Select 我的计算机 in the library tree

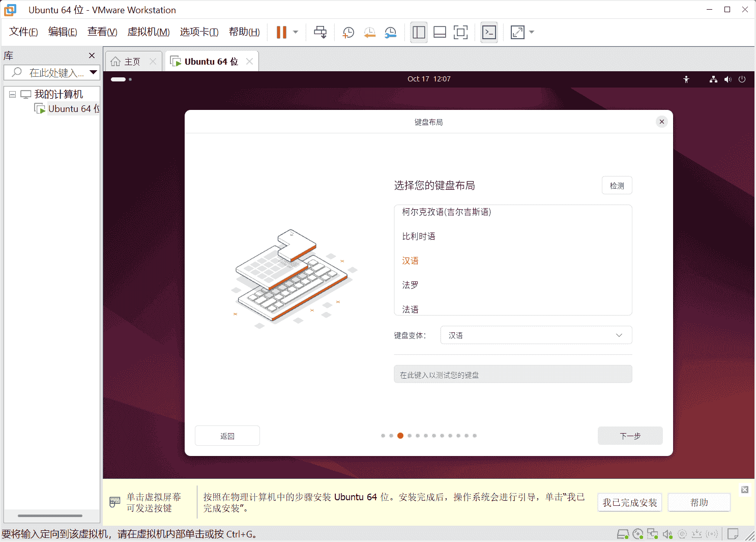[58, 94]
